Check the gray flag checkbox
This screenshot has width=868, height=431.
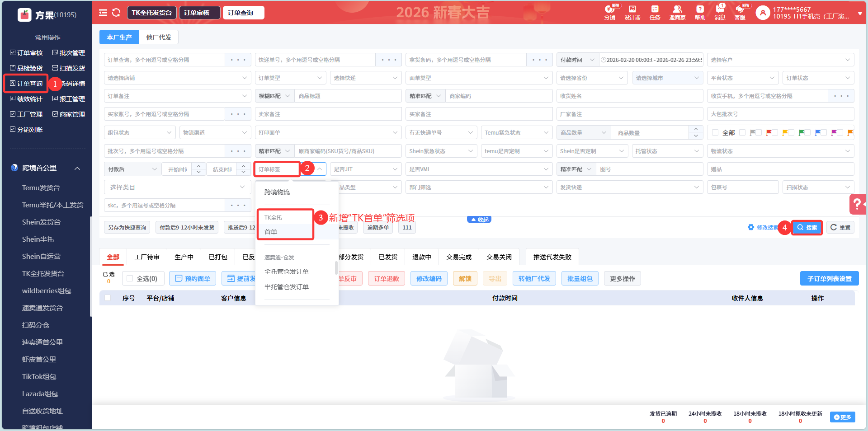coord(742,132)
